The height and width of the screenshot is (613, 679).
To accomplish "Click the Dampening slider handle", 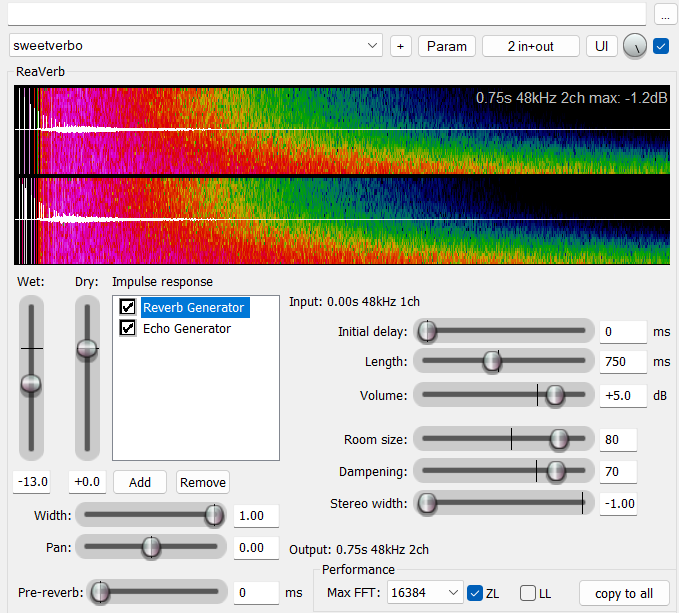I will (x=556, y=471).
